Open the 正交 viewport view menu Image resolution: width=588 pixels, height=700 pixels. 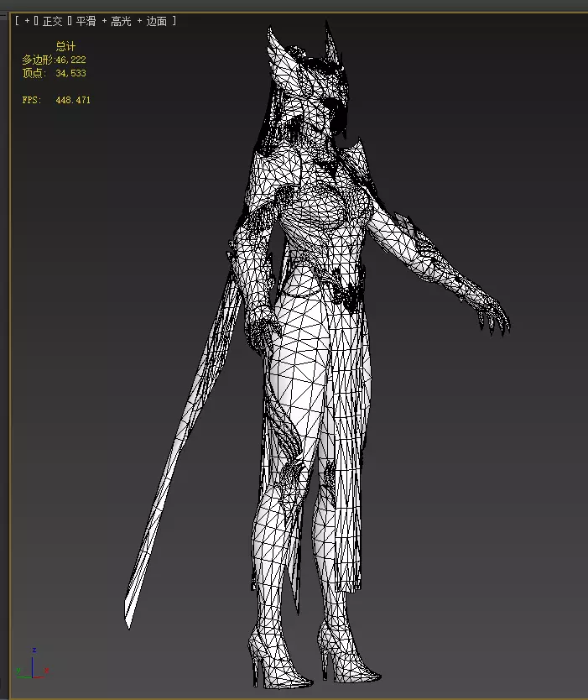pos(52,21)
